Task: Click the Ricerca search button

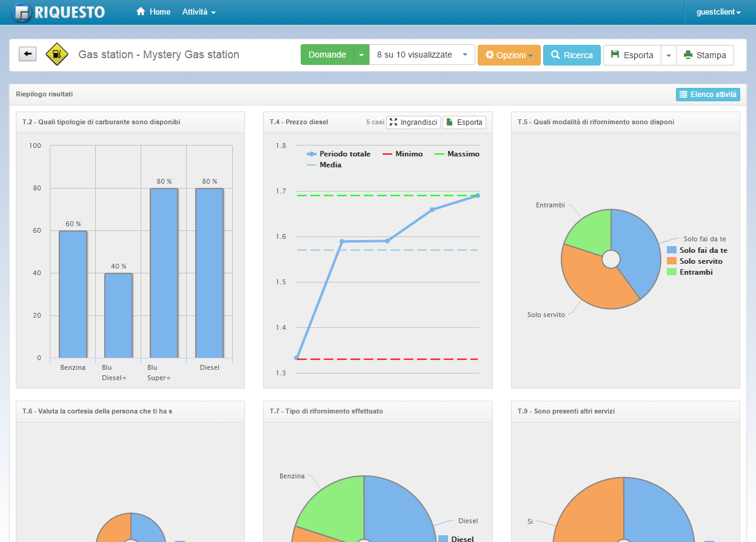Action: coord(572,55)
